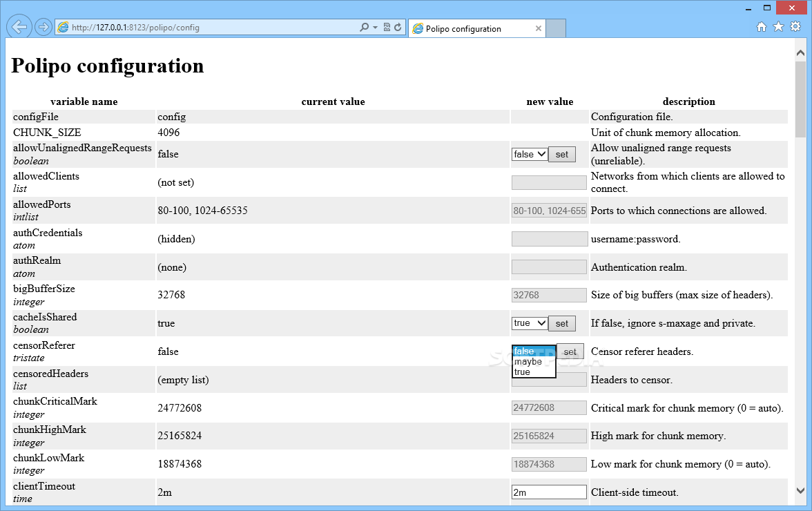Image resolution: width=812 pixels, height=511 pixels.
Task: Click the authCredentials new value field
Action: (x=549, y=239)
